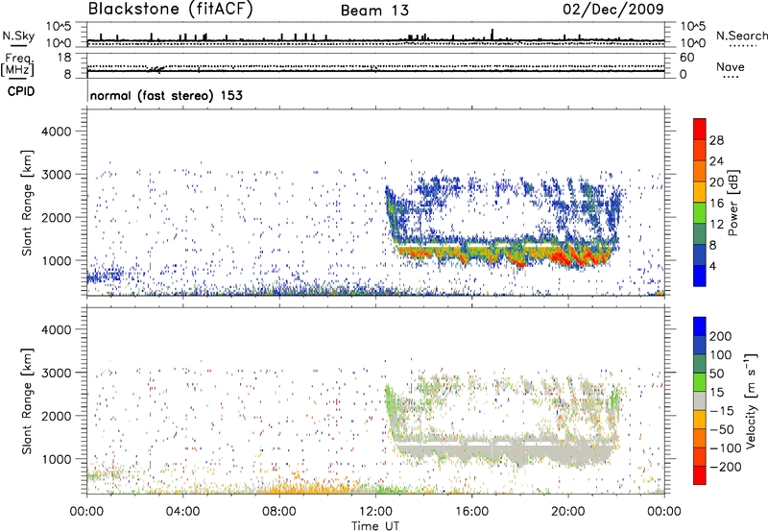Click the 'N.Search' legend label
Image resolution: width=768 pixels, height=532 pixels.
tap(741, 36)
